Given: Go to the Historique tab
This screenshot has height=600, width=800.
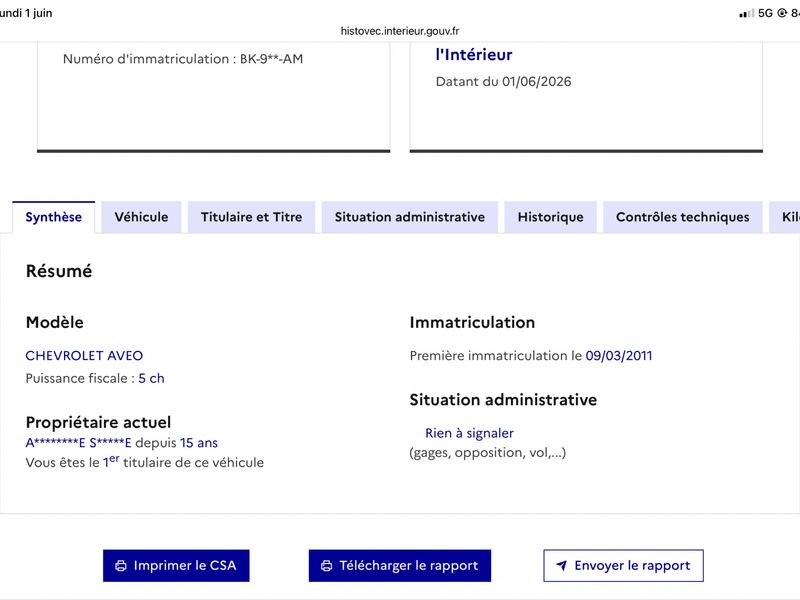Looking at the screenshot, I should (x=551, y=217).
